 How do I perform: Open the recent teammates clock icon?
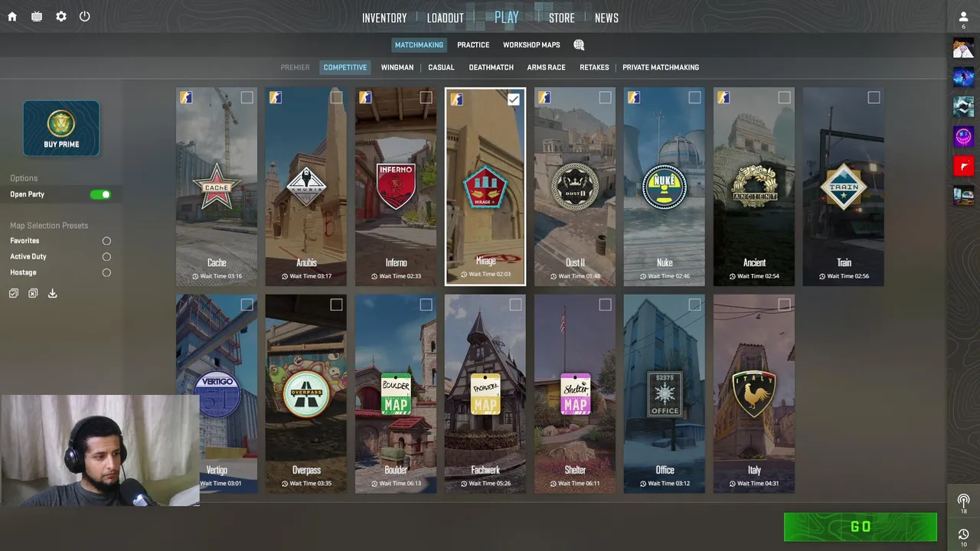(x=963, y=534)
